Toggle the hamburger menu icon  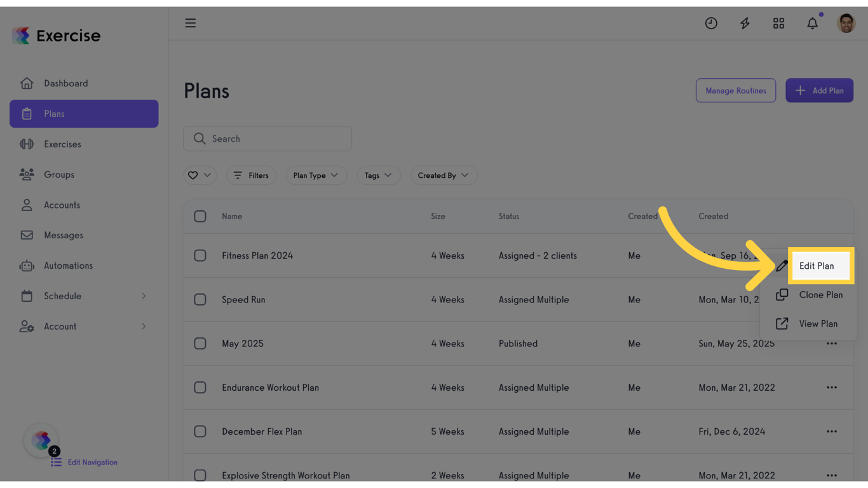[190, 23]
